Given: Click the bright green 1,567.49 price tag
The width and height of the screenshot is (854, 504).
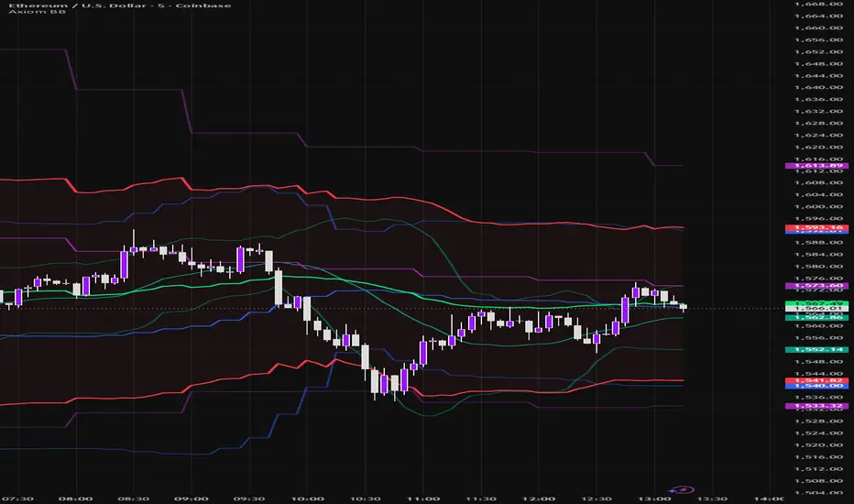Looking at the screenshot, I should pos(816,303).
